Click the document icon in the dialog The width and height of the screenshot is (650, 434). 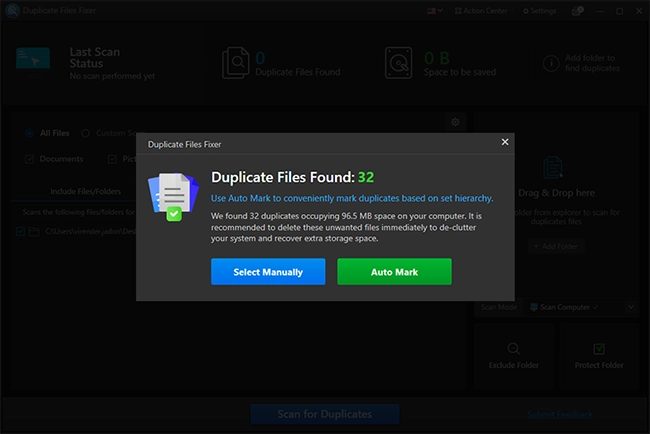173,197
